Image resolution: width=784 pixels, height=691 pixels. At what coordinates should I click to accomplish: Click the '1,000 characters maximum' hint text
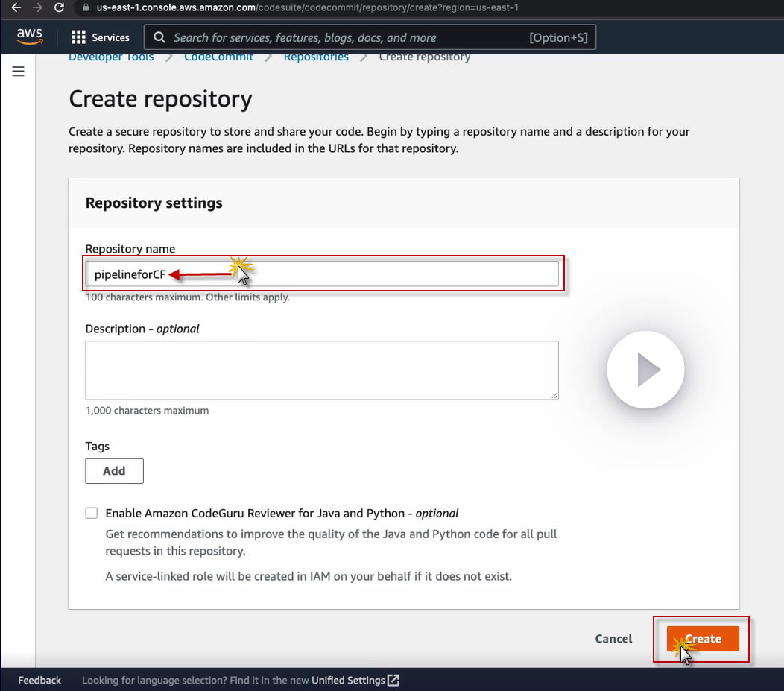pyautogui.click(x=147, y=411)
